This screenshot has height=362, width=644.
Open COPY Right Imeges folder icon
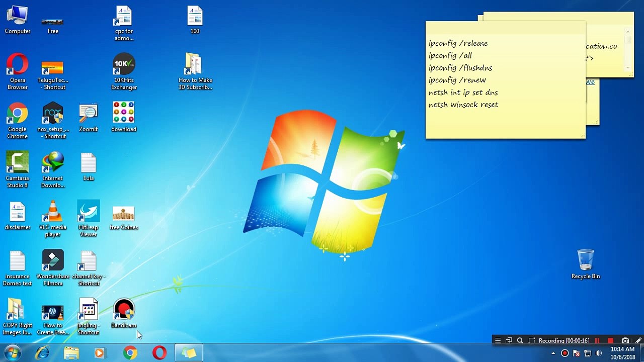18,317
